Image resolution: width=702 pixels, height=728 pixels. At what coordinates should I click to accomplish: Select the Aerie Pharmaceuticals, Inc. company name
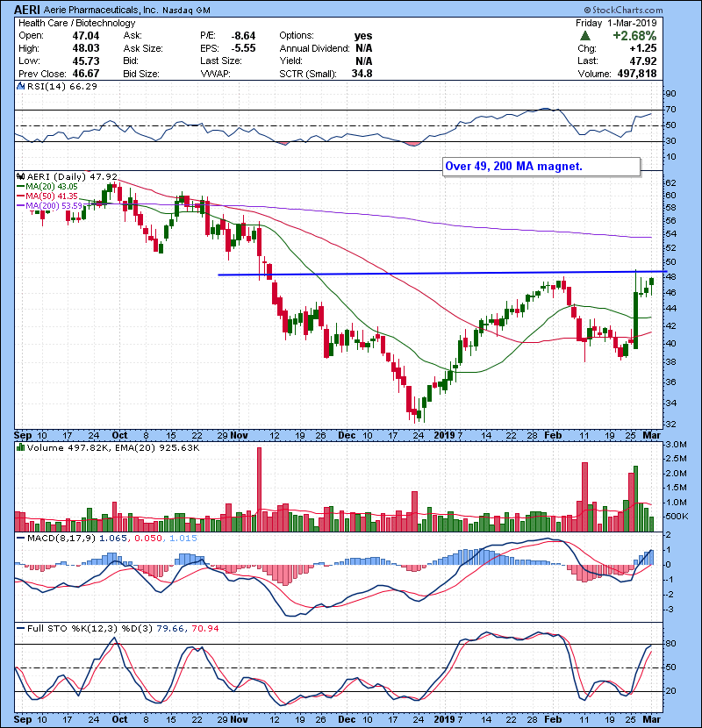point(101,10)
